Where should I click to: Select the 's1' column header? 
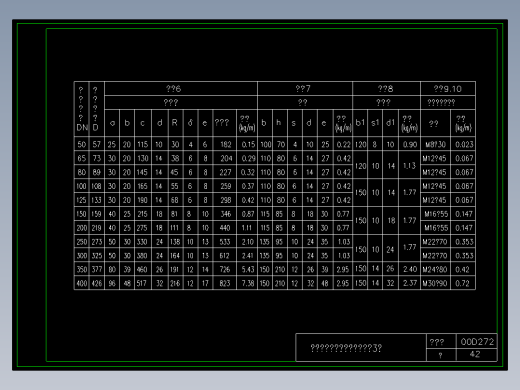[375, 123]
